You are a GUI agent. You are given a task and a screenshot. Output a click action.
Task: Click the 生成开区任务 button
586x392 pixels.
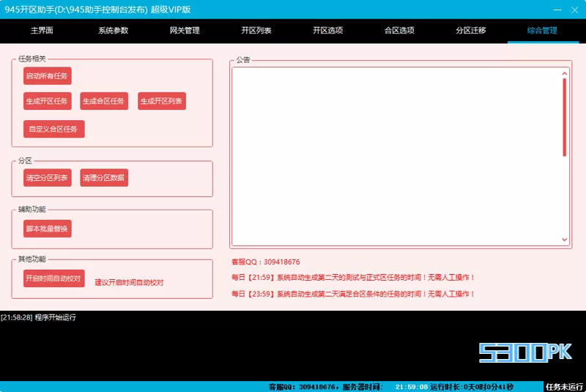(x=47, y=101)
